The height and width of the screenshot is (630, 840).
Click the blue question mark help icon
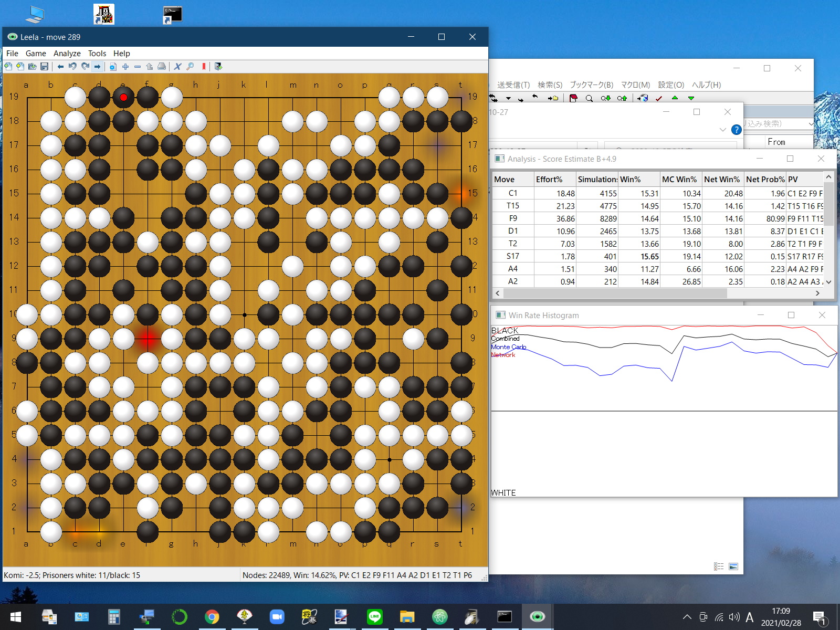(x=736, y=130)
